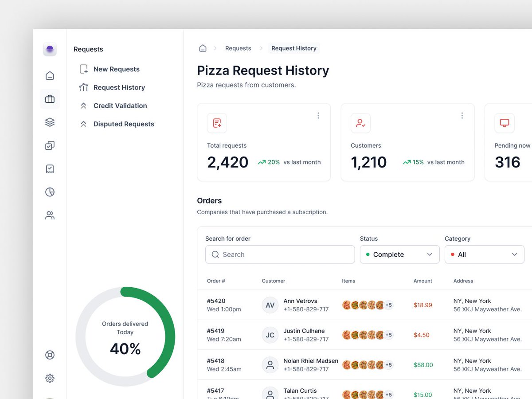Click customer name Talan Curtis
The width and height of the screenshot is (532, 399).
click(300, 391)
